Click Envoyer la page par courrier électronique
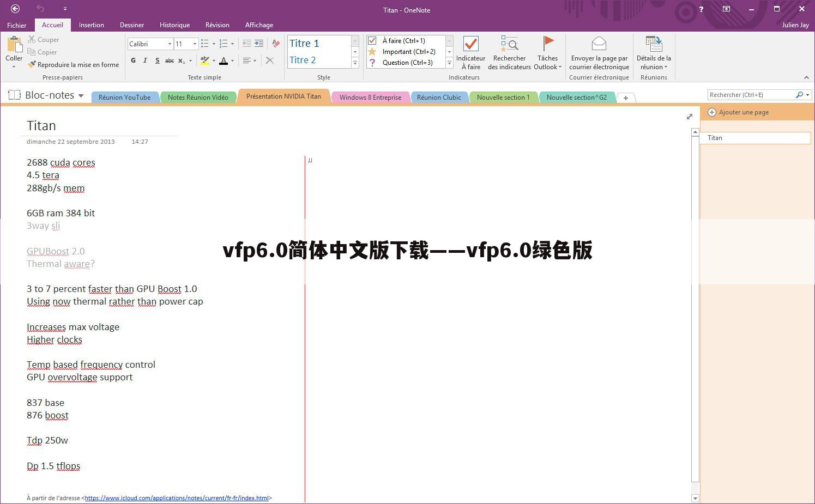This screenshot has height=504, width=815. coord(599,53)
